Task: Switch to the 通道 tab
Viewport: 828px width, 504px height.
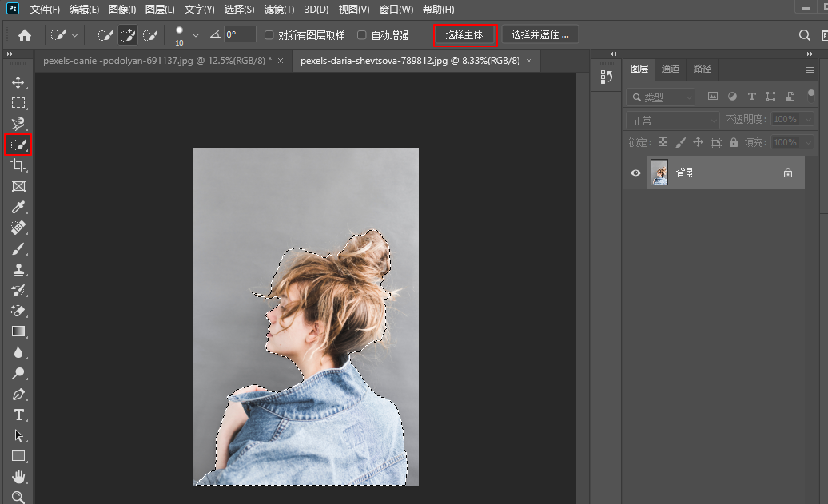Action: pyautogui.click(x=670, y=69)
